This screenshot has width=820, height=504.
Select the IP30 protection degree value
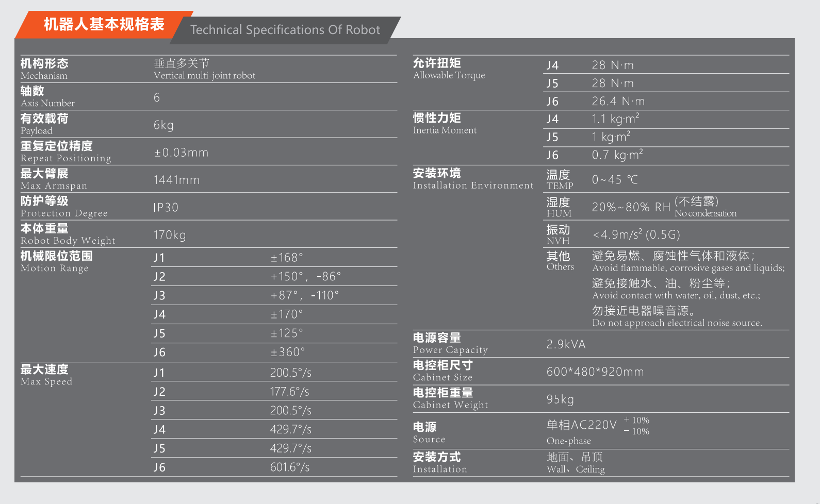[x=166, y=208]
